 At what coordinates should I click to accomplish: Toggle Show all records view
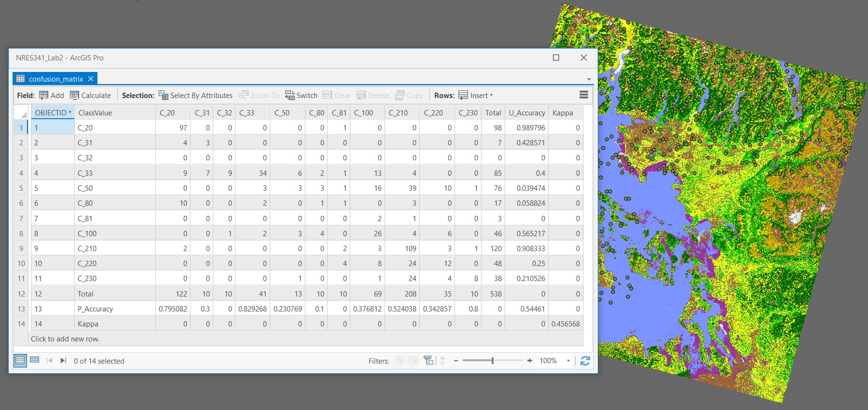pyautogui.click(x=20, y=360)
